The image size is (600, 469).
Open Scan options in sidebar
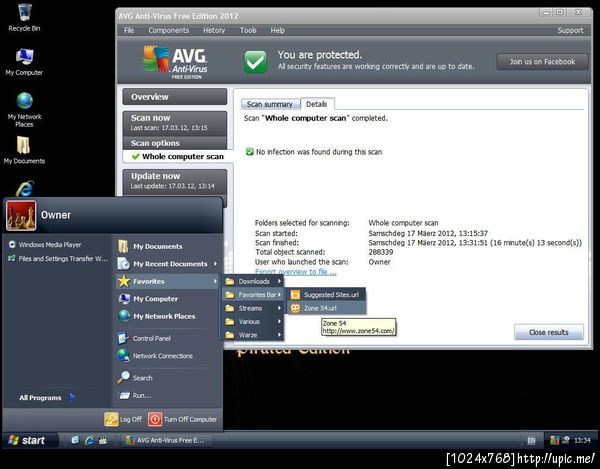point(175,143)
